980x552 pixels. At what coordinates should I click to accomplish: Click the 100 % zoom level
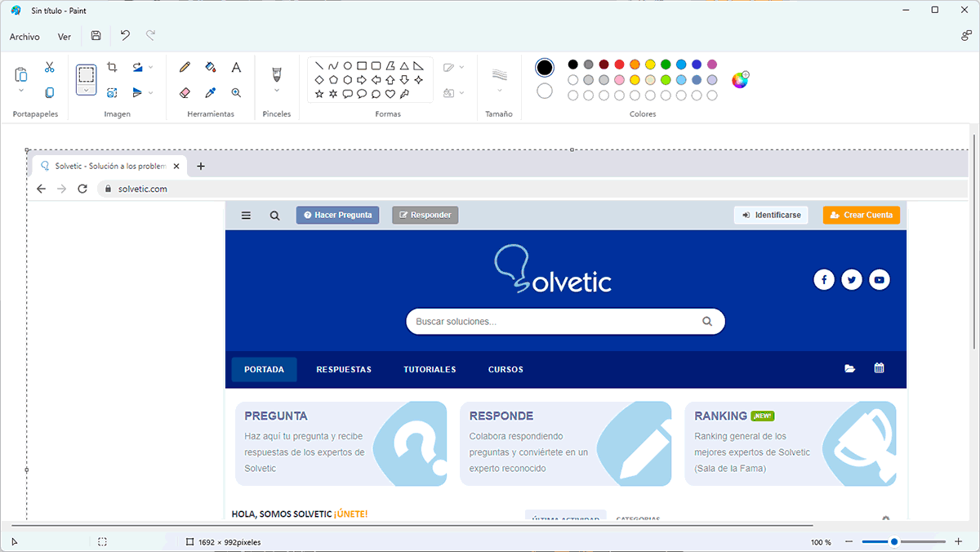(821, 542)
